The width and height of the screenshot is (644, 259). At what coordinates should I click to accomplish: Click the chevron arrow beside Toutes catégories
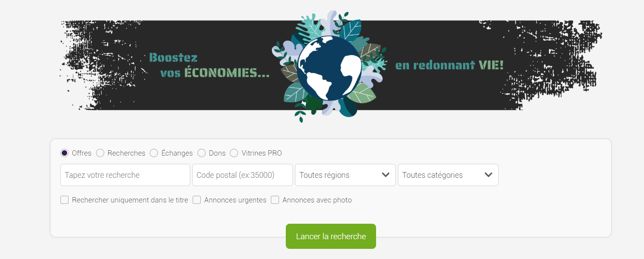tap(488, 175)
